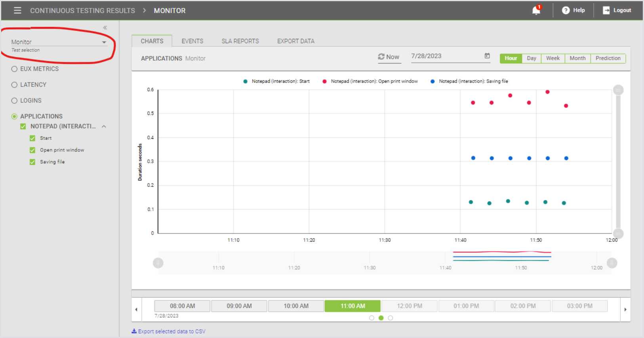The width and height of the screenshot is (644, 338).
Task: Click the Now refresh icon
Action: 381,57
